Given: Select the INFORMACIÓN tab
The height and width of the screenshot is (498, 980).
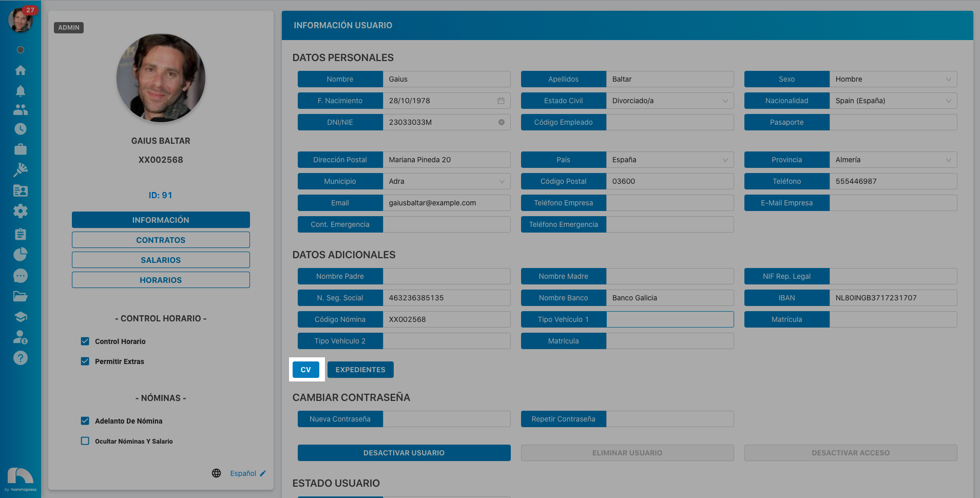Looking at the screenshot, I should pos(161,220).
